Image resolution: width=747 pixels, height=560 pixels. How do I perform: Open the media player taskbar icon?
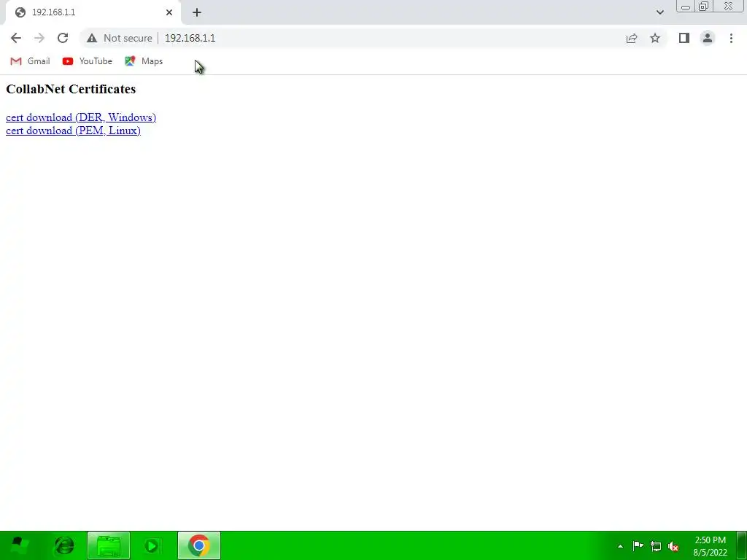point(152,545)
